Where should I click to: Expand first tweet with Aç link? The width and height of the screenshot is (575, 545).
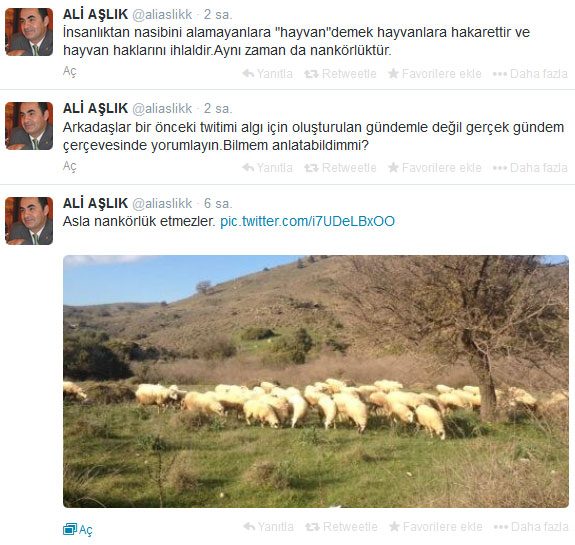(x=70, y=71)
